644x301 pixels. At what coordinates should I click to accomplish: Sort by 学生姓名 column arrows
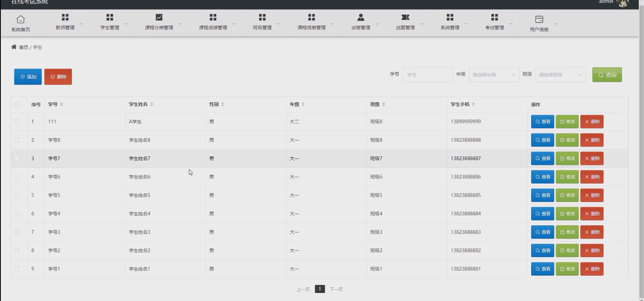click(152, 104)
